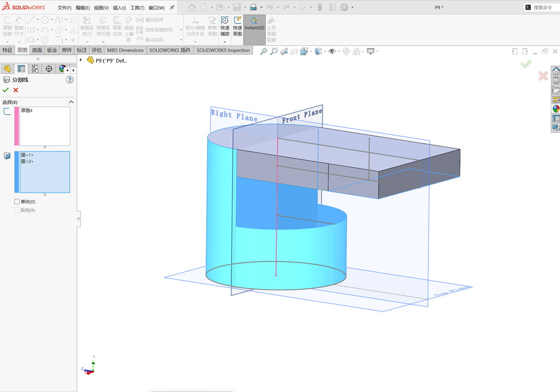This screenshot has width=560, height=392.
Task: Open the Custom Properties icon in task pane
Action: (556, 118)
